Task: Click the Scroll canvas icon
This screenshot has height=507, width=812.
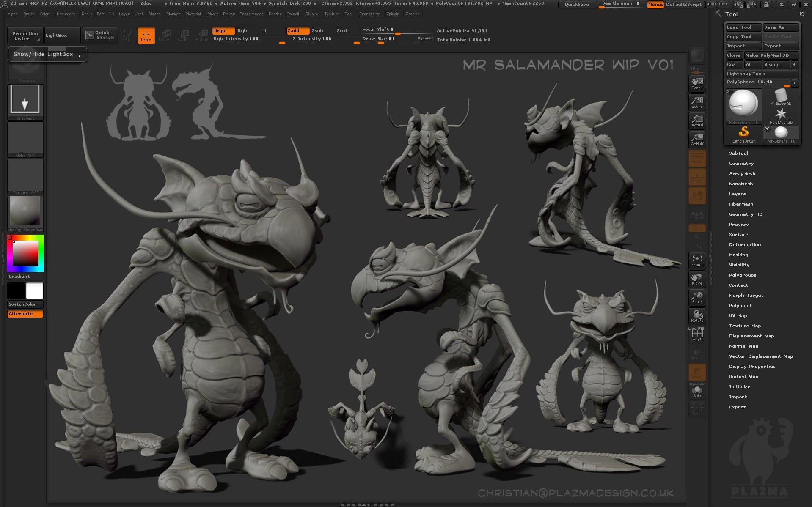Action: (x=697, y=83)
